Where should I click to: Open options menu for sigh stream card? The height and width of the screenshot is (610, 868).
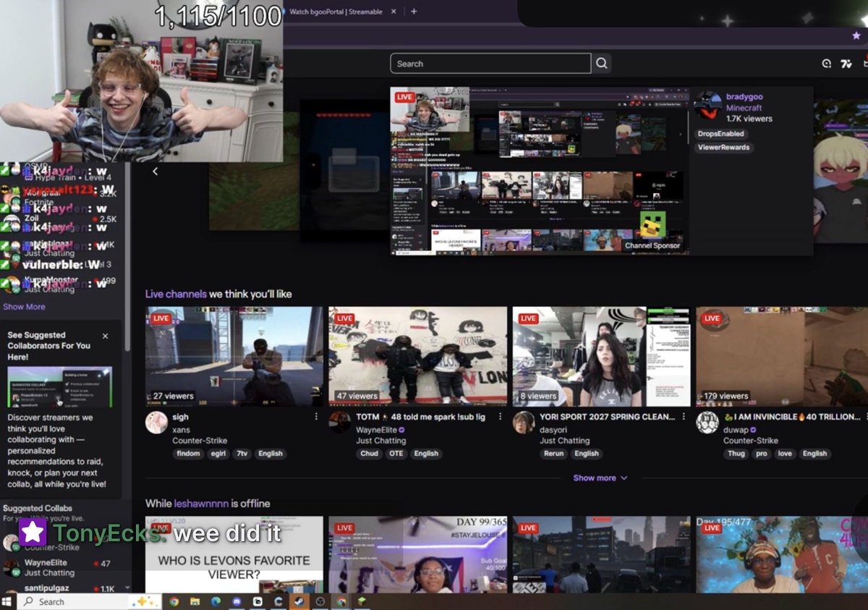316,417
